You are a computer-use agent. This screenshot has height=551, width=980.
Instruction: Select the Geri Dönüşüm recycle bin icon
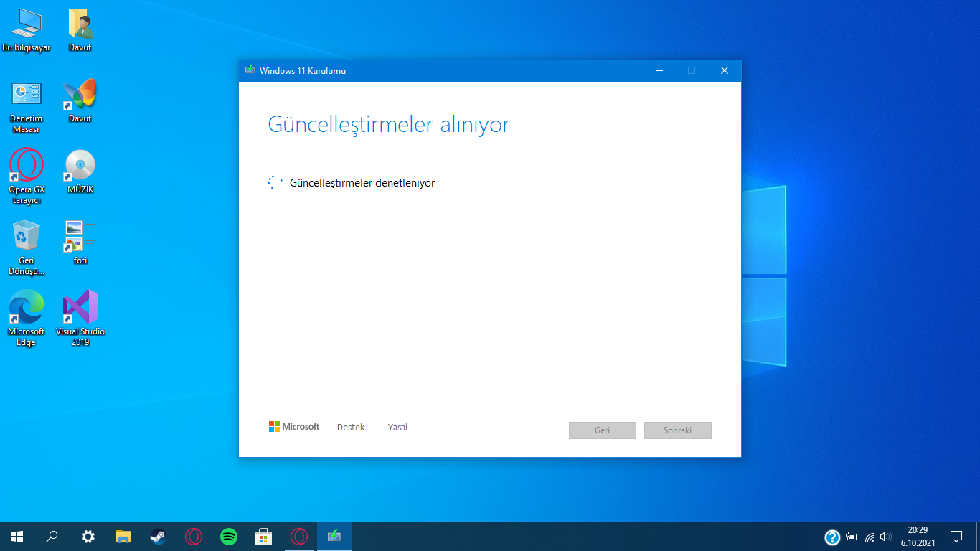click(27, 248)
